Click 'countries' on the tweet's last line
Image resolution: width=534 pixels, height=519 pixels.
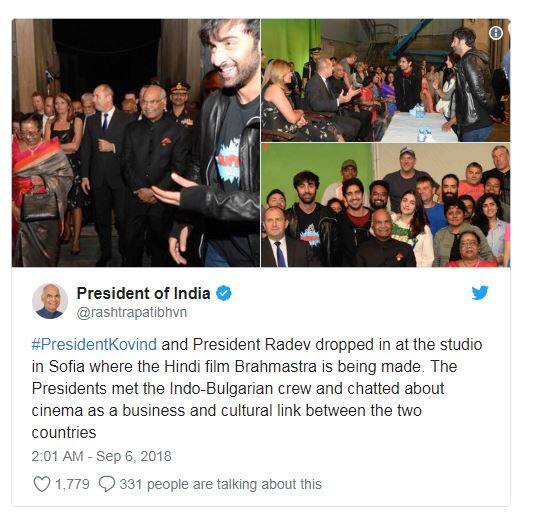(x=64, y=433)
